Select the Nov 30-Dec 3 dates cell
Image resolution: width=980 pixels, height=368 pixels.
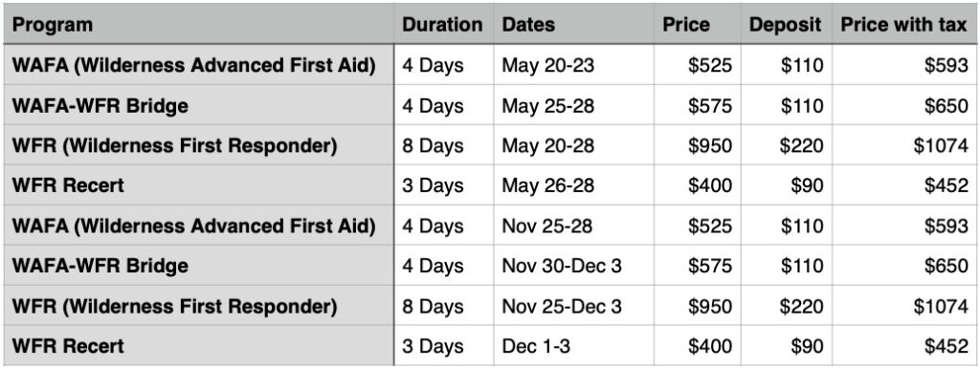[573, 265]
